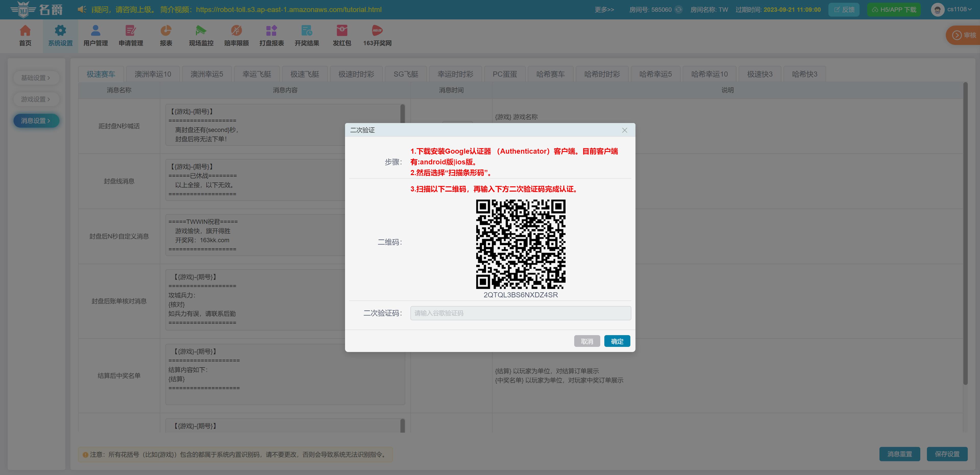Switch to PC蛋蛋 tab
Viewport: 980px width, 475px height.
505,74
